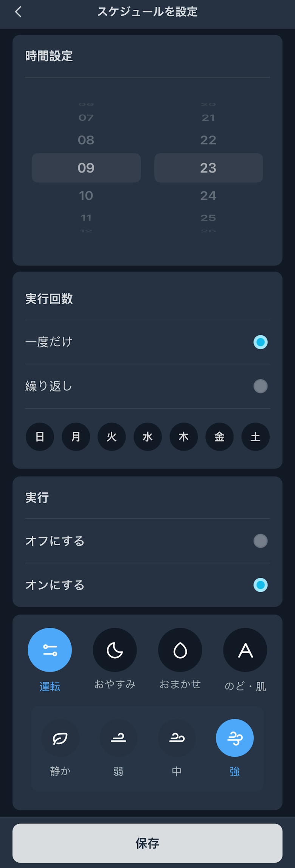
Task: Pick hour 08 in time picker
Action: pos(86,140)
